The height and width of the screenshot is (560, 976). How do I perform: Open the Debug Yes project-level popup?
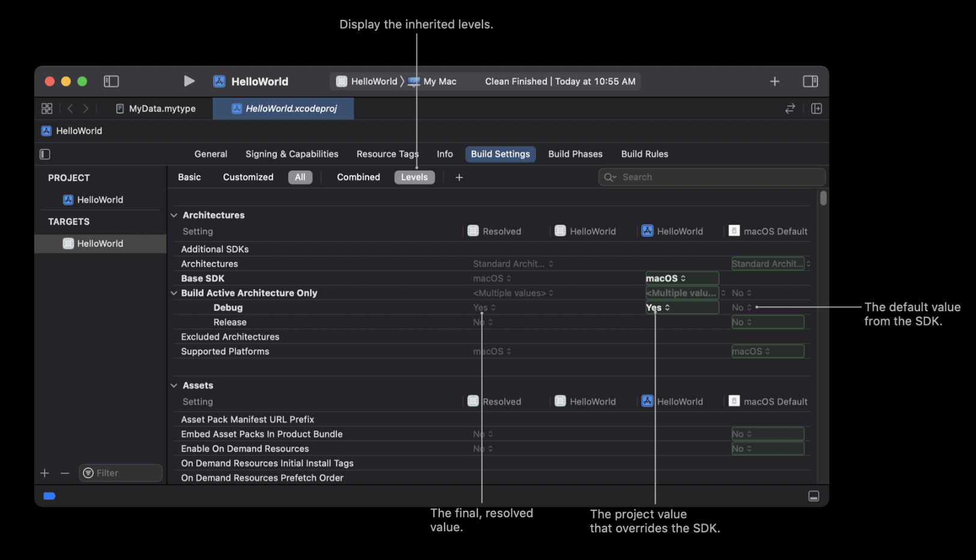[682, 307]
